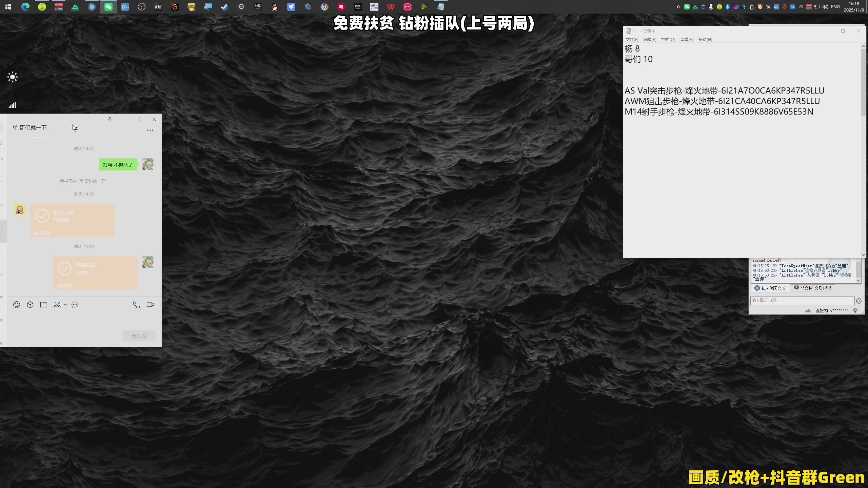The height and width of the screenshot is (488, 868).
Task: Click the TeamSpeak chat input field
Action: [802, 301]
